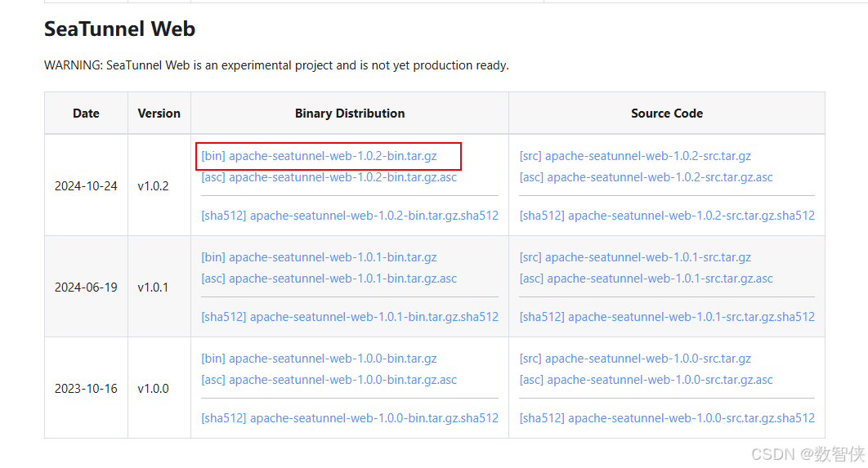Open the 1.0.2 bin.tar.gz.asc signature link
Screen dimensions: 868x468
click(329, 177)
